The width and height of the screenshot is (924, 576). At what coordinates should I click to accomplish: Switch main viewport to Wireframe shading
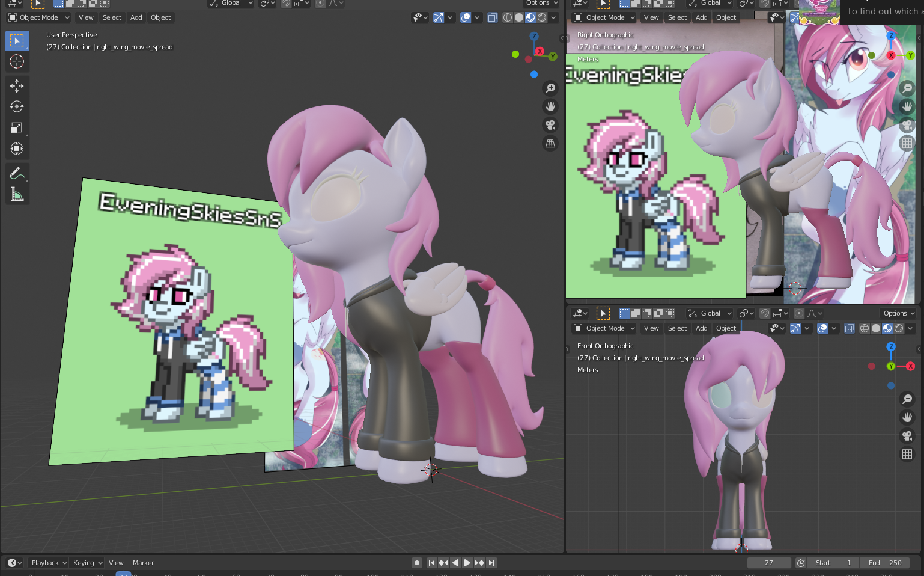tap(508, 17)
